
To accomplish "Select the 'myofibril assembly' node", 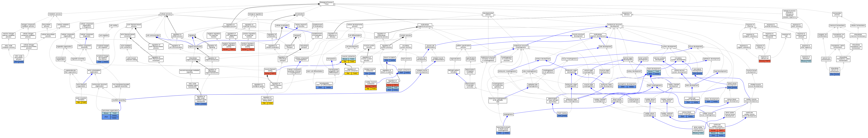I will point(119,100).
